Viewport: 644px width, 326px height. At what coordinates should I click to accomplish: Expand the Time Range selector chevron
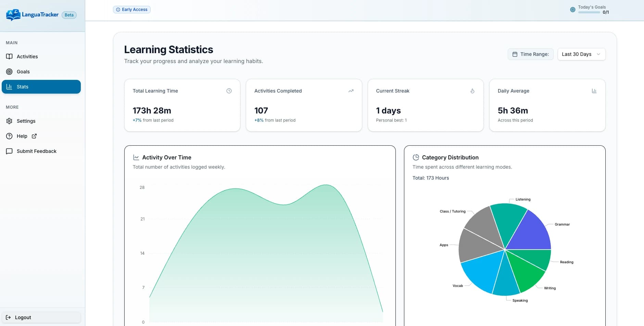tap(598, 54)
